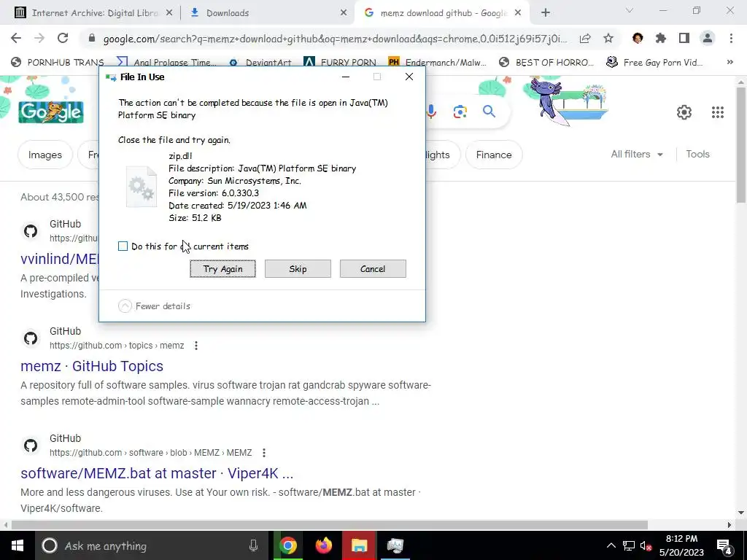Open the Action Center notifications
The height and width of the screenshot is (560, 747).
(x=724, y=545)
